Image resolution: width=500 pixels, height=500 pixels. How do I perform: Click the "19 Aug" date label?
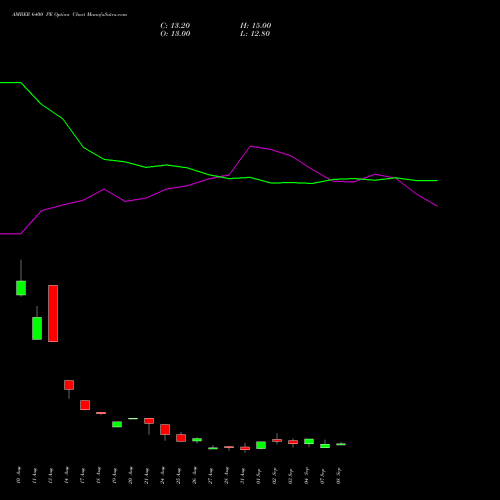tap(114, 475)
